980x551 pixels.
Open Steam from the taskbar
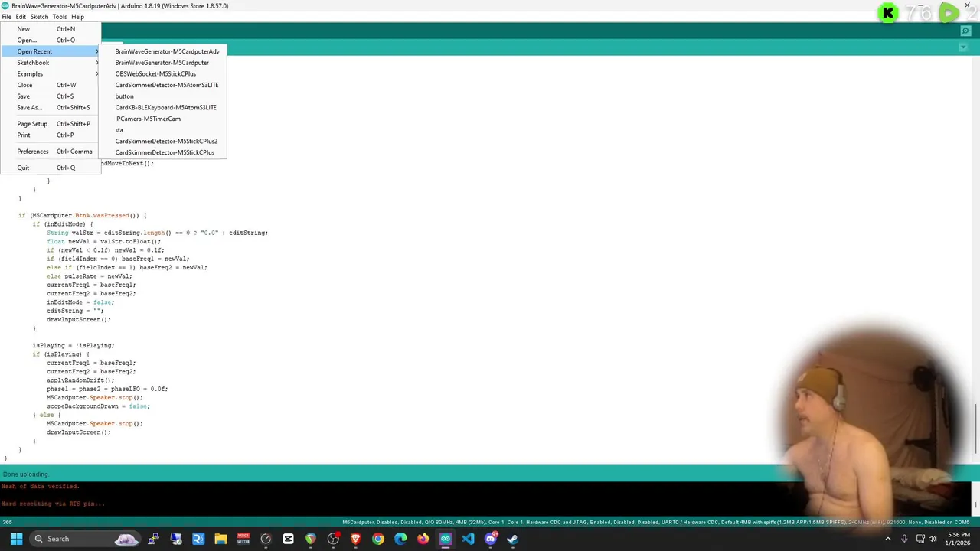pos(512,539)
